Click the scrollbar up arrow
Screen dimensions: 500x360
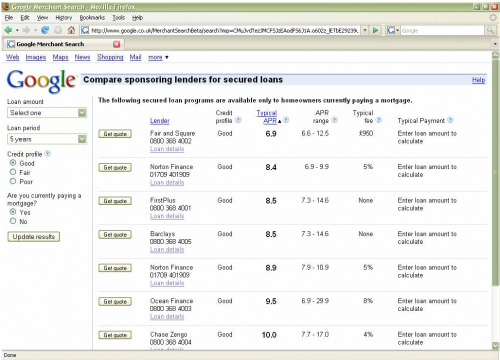[x=495, y=55]
